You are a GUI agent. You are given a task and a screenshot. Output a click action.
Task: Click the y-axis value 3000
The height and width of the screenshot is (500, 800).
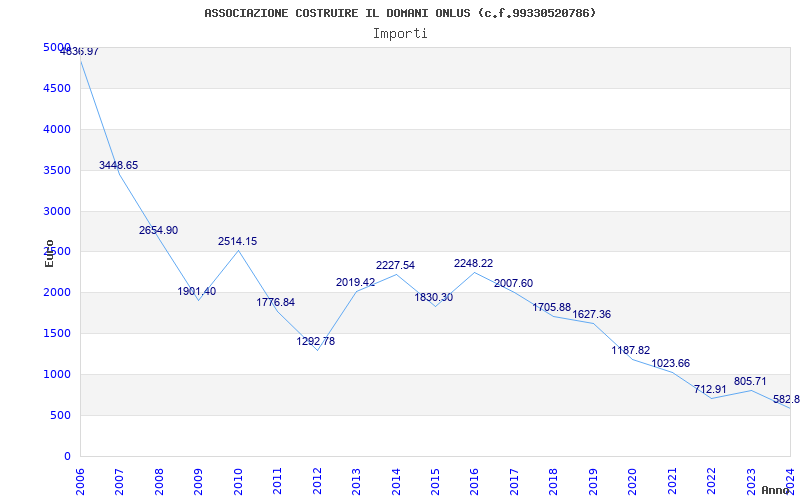tap(57, 211)
